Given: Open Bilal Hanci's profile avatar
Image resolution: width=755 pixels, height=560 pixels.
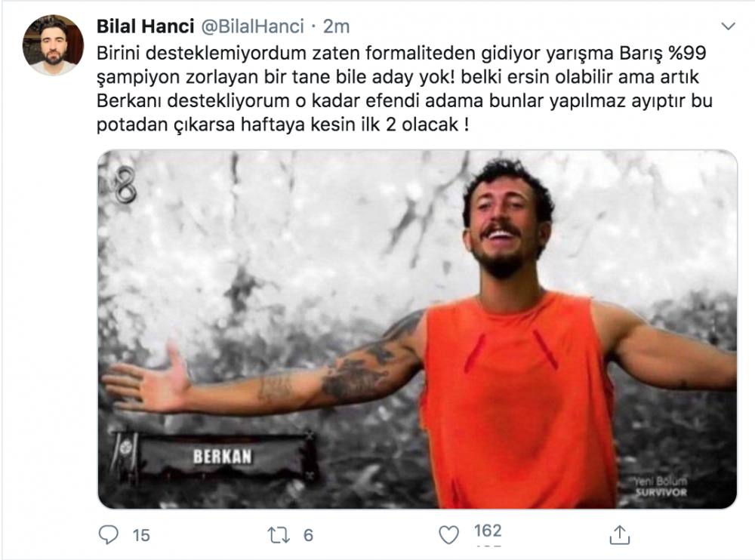Looking at the screenshot, I should 53,45.
